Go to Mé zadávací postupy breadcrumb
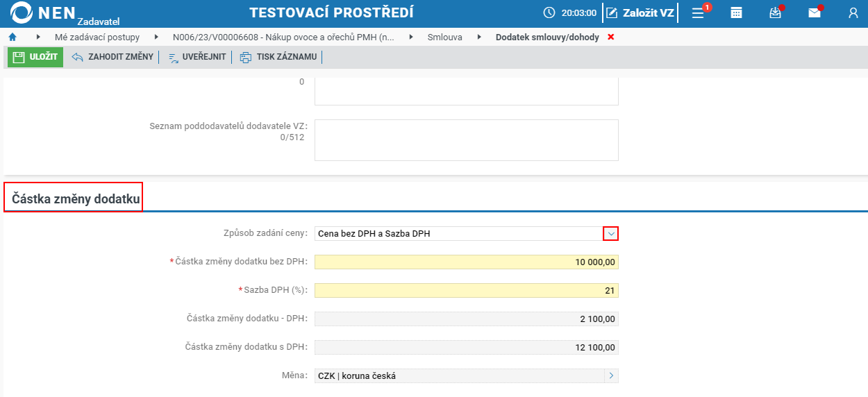Image resolution: width=868 pixels, height=397 pixels. point(97,37)
